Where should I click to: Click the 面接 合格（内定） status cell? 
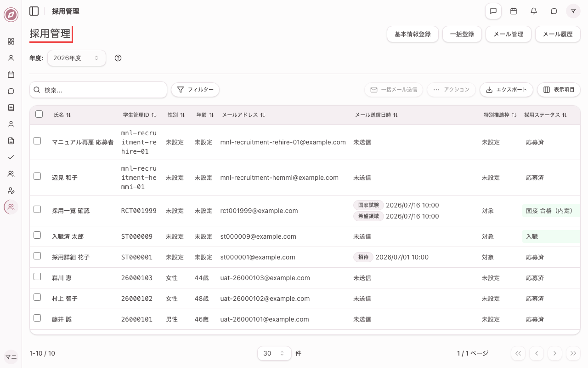(x=551, y=211)
